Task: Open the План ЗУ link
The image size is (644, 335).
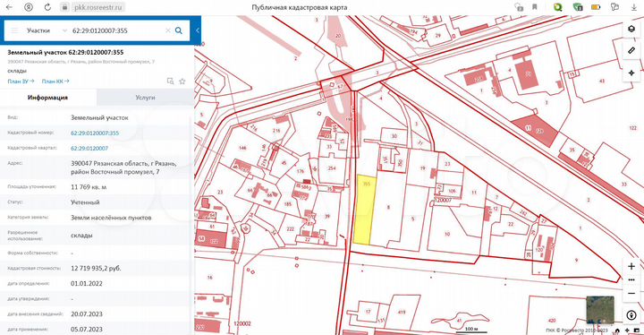Action: click(21, 82)
